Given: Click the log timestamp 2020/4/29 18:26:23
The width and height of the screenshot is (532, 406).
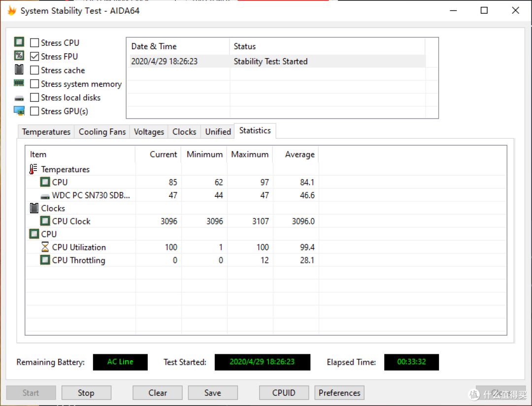Looking at the screenshot, I should [x=164, y=62].
